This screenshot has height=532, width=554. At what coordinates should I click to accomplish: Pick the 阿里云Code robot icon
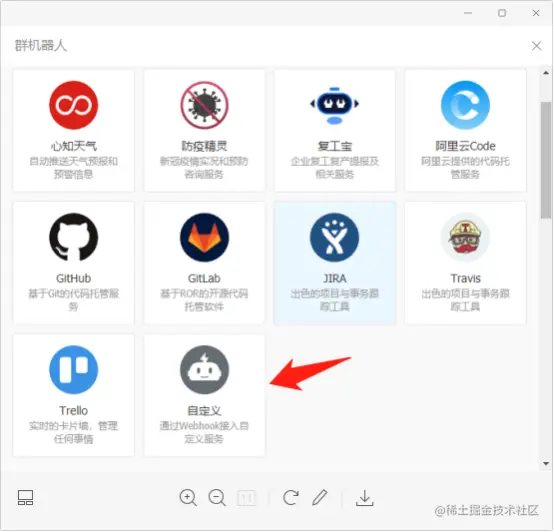coord(465,105)
